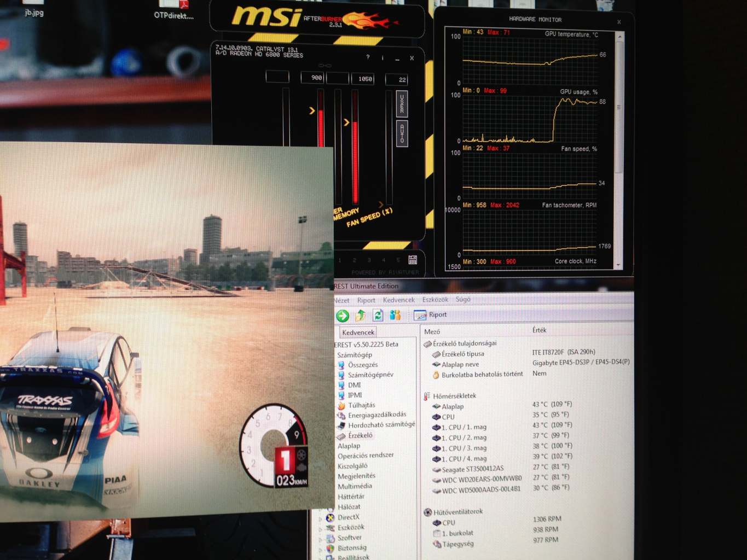Open the Súgó menu in Everest
Image resolution: width=747 pixels, height=560 pixels.
463,299
